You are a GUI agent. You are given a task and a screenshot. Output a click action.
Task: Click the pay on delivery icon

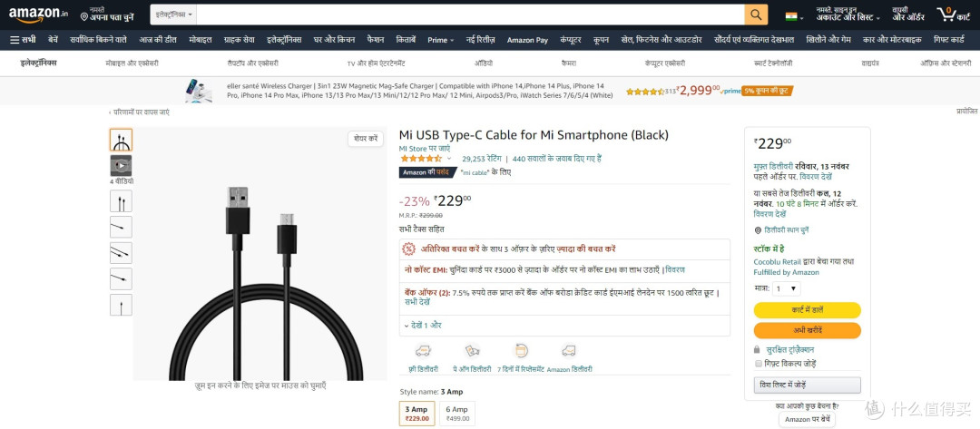pyautogui.click(x=472, y=350)
